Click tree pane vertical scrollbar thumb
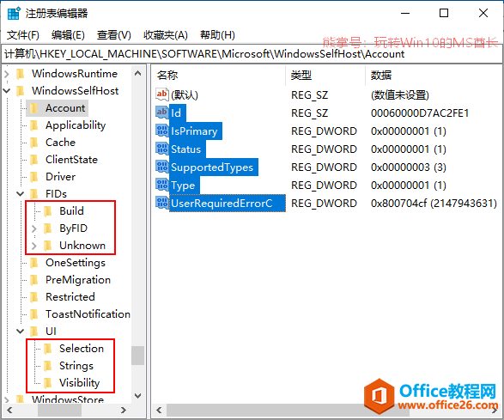Screen dimensions: 504x420 [138, 356]
